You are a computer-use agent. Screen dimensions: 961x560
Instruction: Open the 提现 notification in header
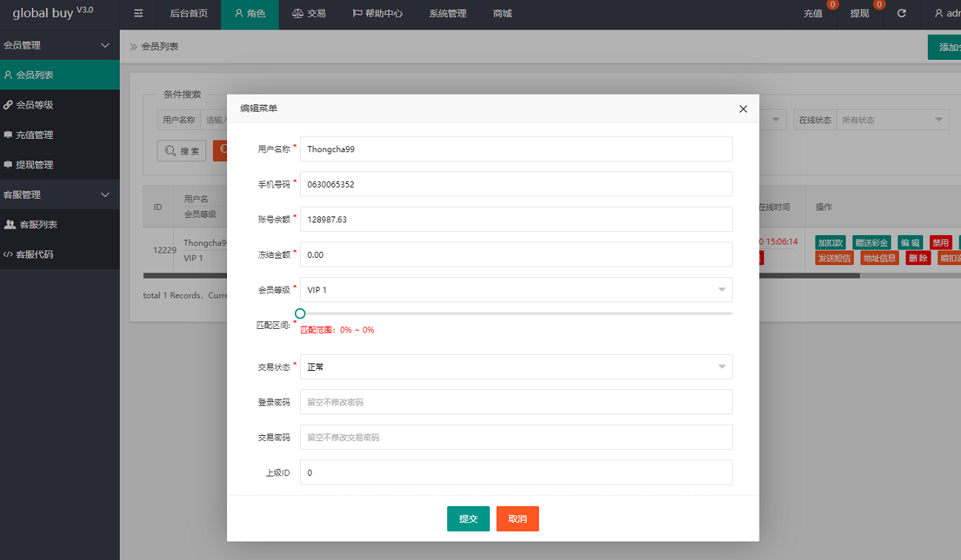click(860, 13)
